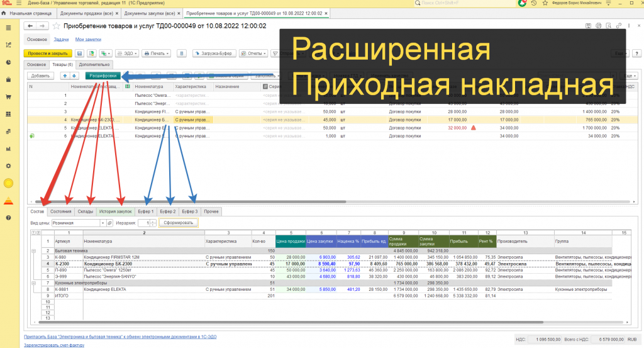Open history clock icon in title bar
This screenshot has width=644, height=348.
pos(534,3)
